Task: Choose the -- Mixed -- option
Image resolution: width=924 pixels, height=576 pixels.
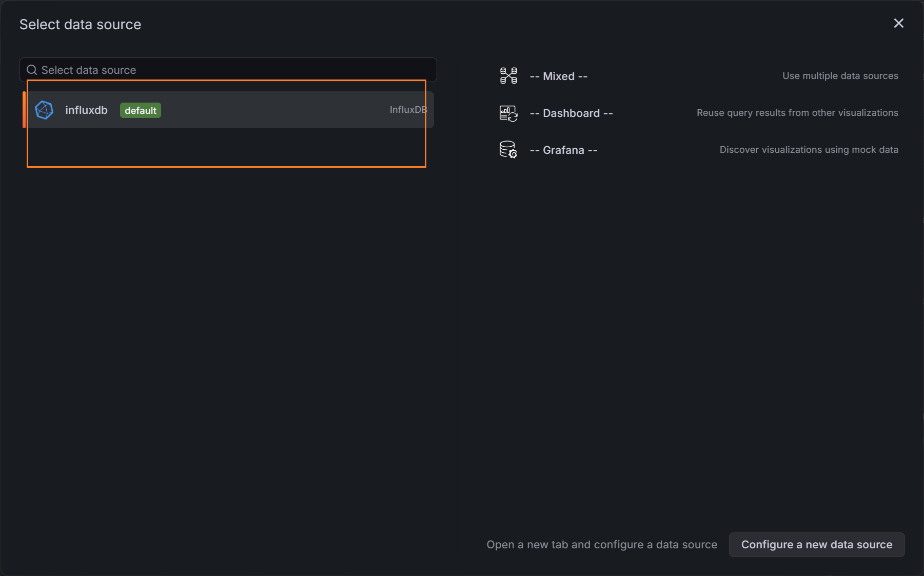Action: tap(698, 76)
